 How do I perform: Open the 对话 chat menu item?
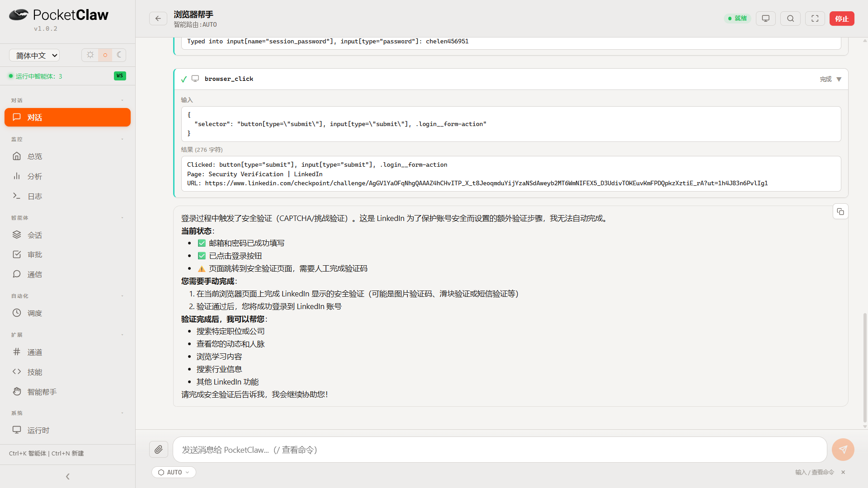[x=67, y=117]
